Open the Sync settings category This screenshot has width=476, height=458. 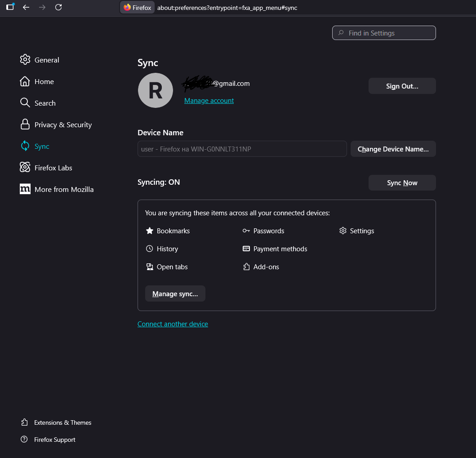tap(41, 146)
